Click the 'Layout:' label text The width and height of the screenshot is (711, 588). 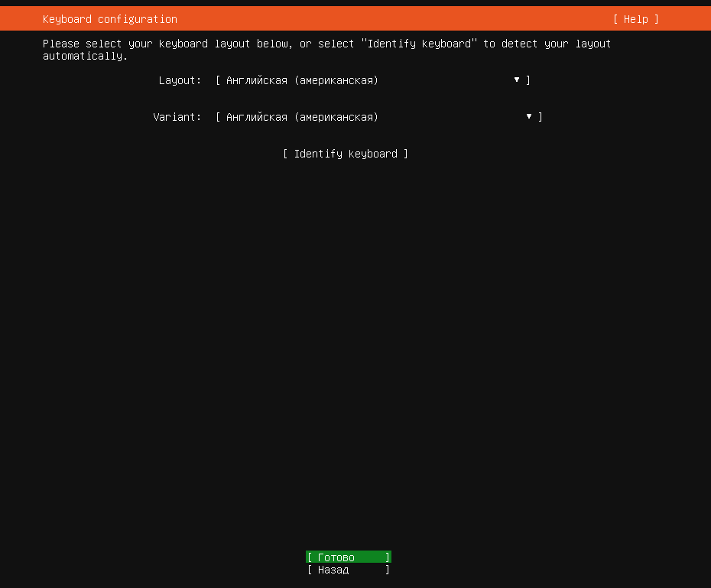pyautogui.click(x=180, y=80)
